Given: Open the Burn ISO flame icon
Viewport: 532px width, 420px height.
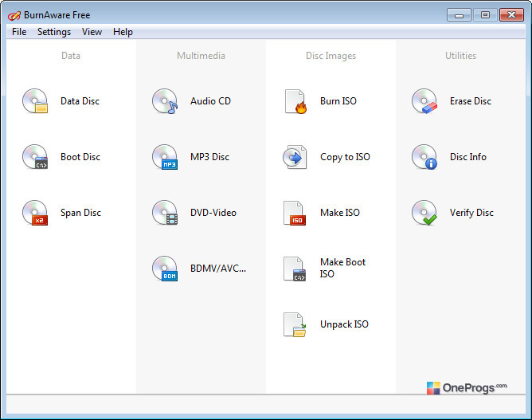Looking at the screenshot, I should pos(295,101).
